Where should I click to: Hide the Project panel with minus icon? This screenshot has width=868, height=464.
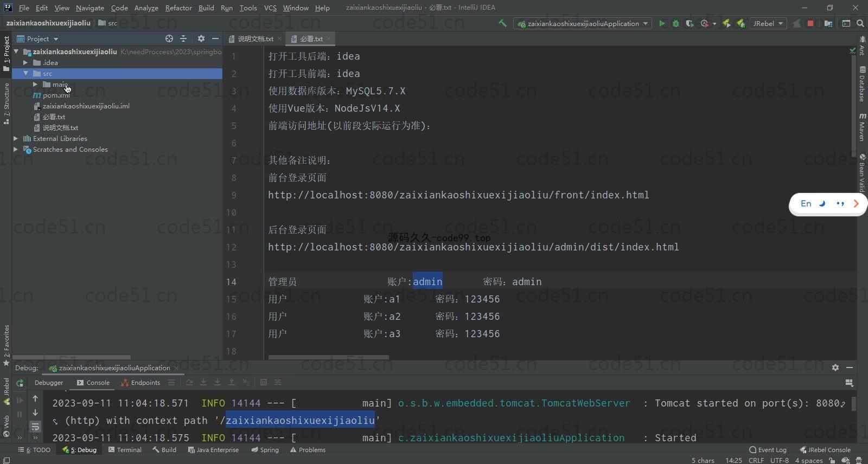click(x=215, y=38)
